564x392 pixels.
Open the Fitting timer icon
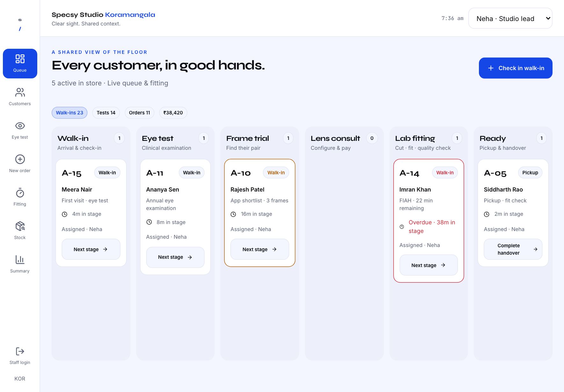click(20, 193)
